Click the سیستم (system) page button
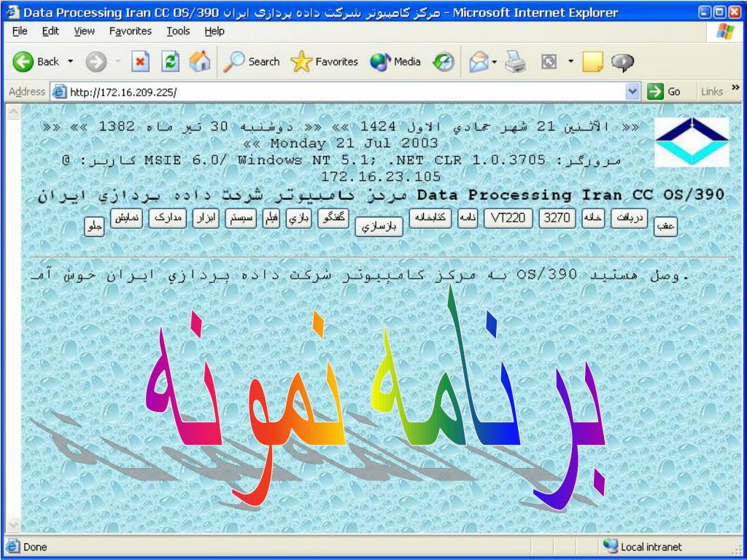 (241, 218)
